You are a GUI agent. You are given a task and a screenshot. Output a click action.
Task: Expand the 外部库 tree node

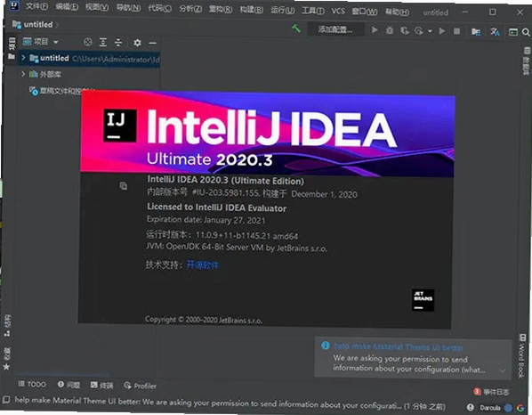pos(23,74)
